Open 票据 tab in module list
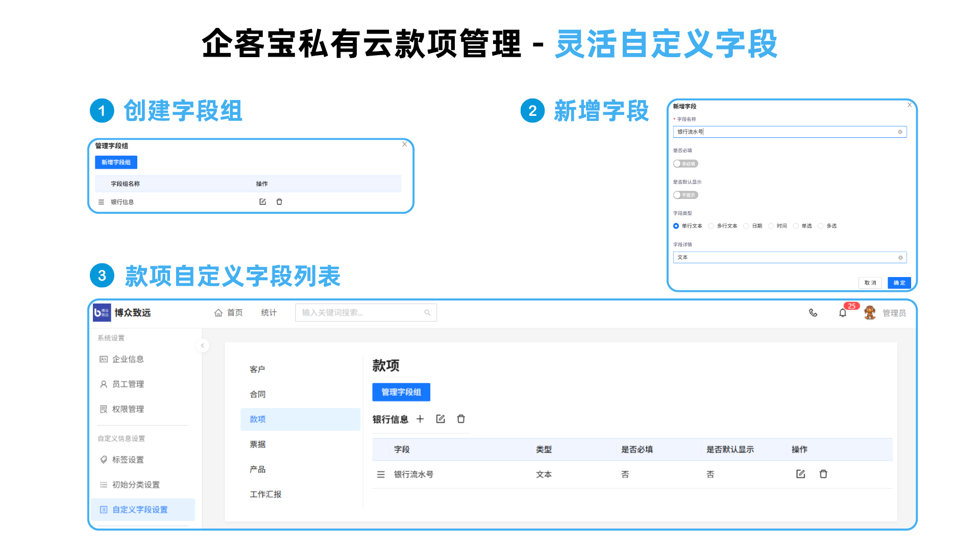The image size is (980, 551). [258, 444]
